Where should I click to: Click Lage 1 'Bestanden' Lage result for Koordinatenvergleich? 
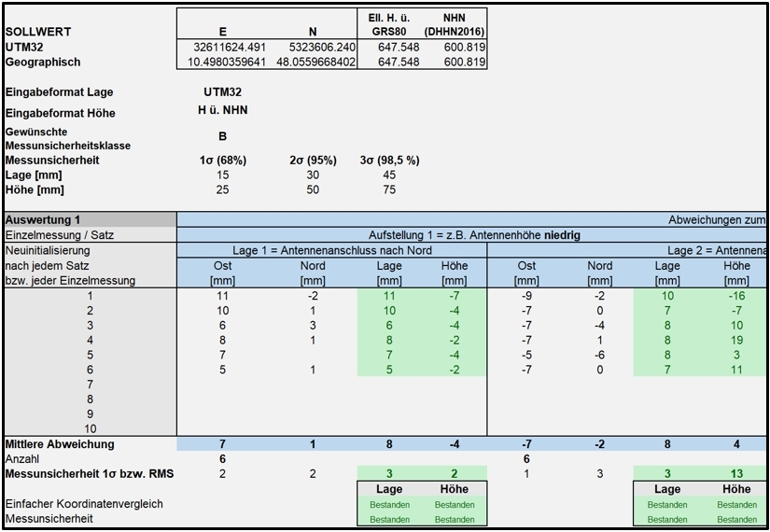pos(389,505)
